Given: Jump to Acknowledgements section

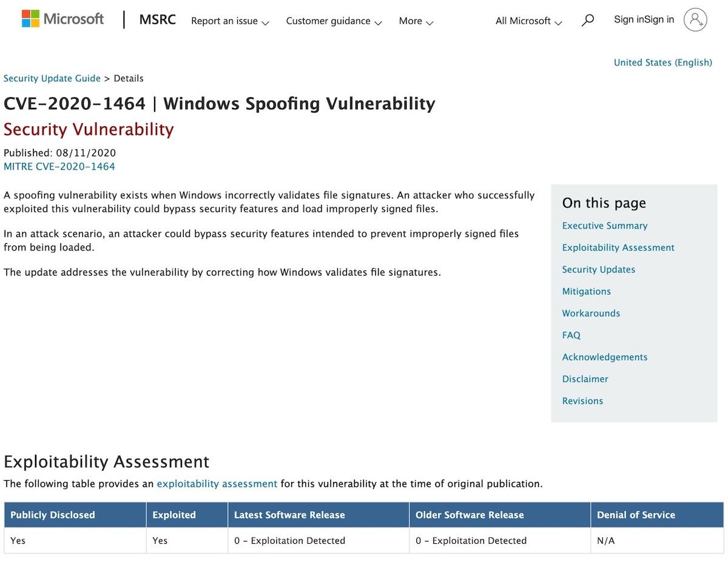Looking at the screenshot, I should tap(605, 356).
